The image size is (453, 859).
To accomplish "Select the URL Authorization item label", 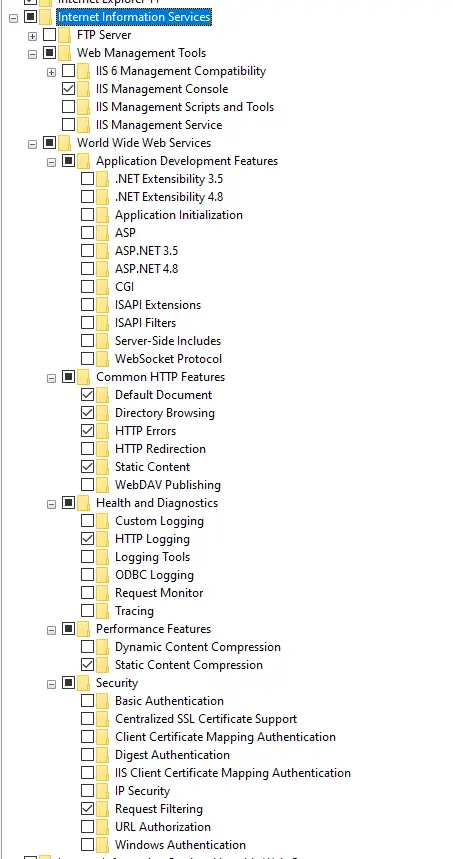I will [163, 827].
